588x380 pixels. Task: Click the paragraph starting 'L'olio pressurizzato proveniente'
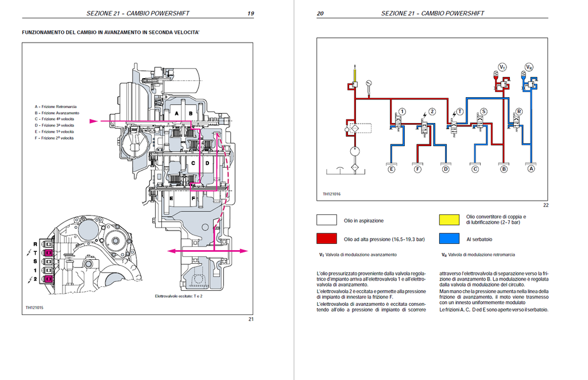click(x=372, y=279)
